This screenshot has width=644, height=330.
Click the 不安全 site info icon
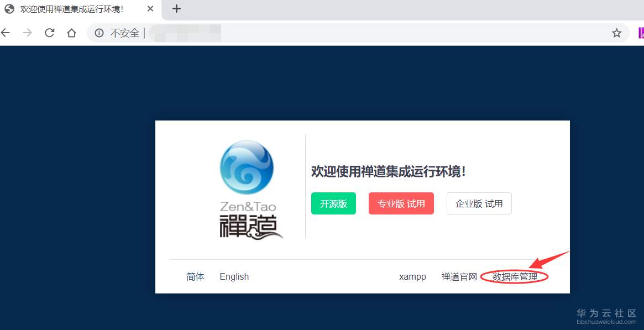pos(98,33)
